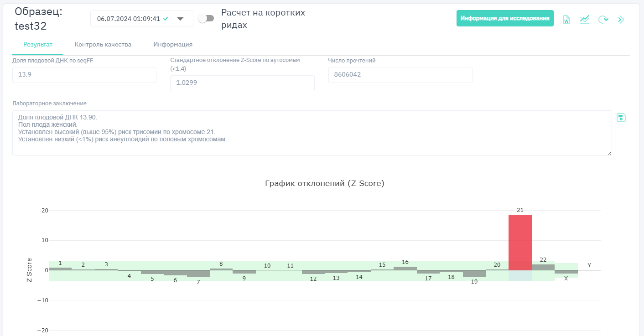The height and width of the screenshot is (336, 644).
Task: Toggle 'Расчет на коротких ридах' switch
Action: coord(207,18)
